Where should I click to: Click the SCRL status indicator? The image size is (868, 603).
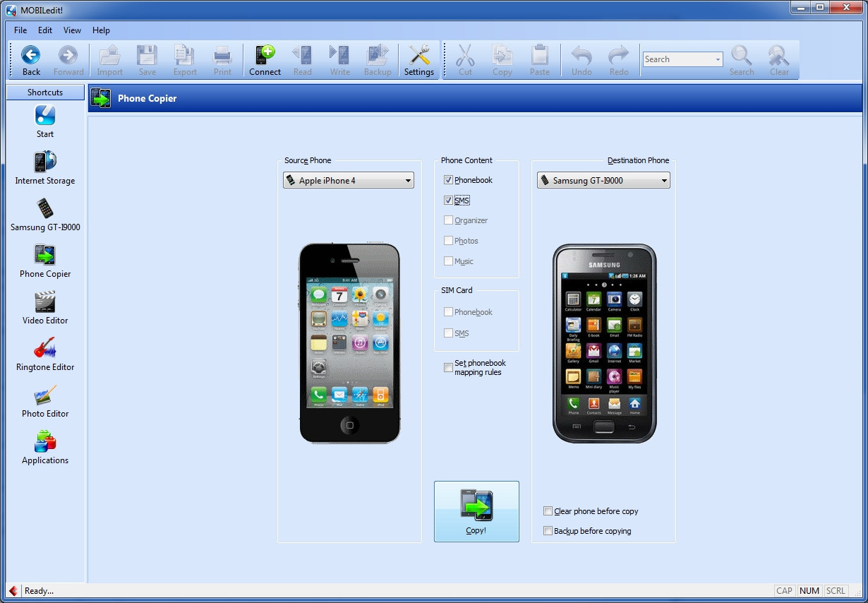[836, 591]
